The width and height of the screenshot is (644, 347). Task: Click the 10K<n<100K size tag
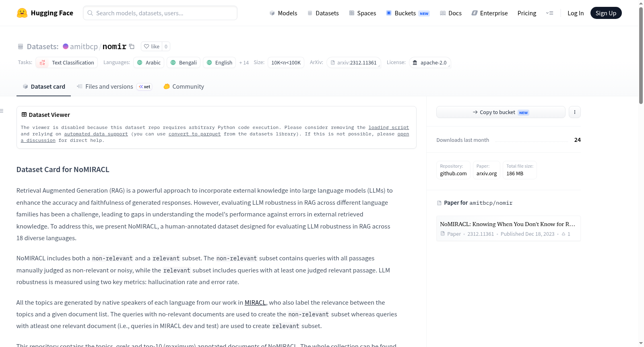click(x=286, y=62)
